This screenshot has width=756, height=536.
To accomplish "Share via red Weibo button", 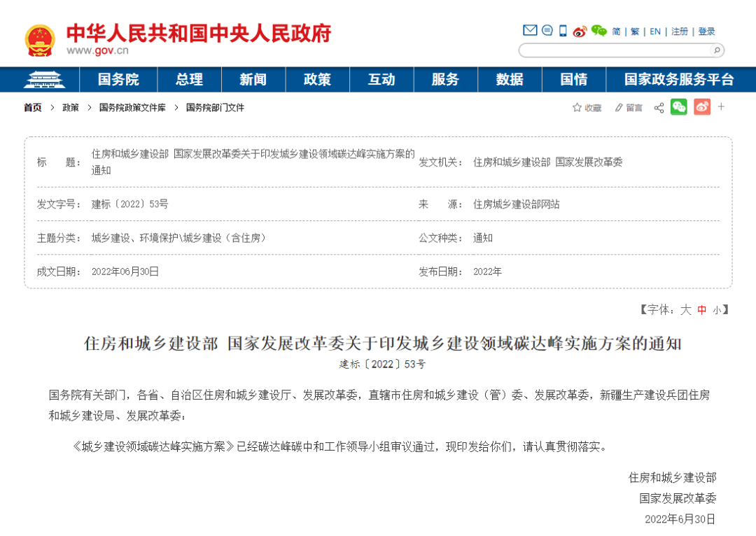I will click(x=702, y=107).
